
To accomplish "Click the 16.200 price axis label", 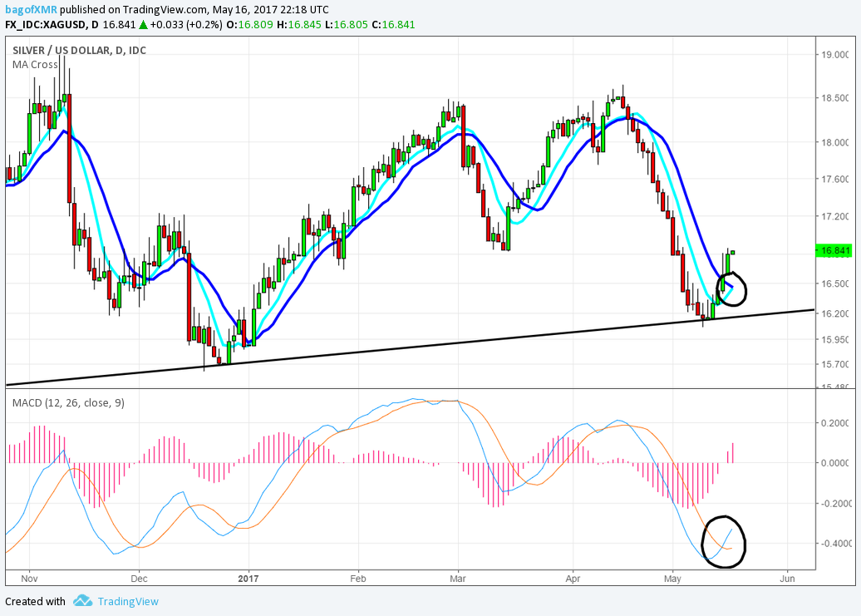I will click(x=835, y=313).
